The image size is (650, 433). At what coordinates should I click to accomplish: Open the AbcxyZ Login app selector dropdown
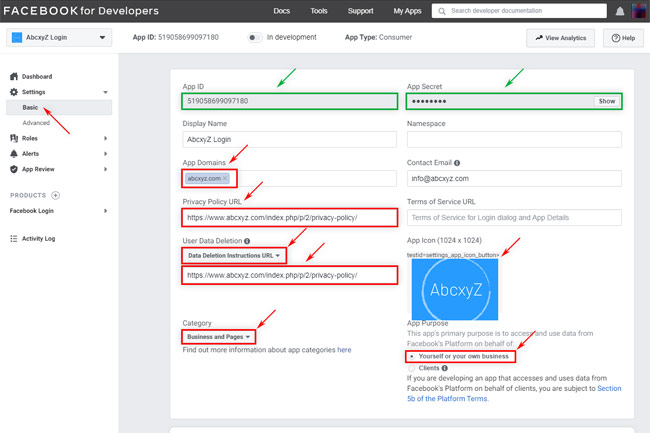[59, 37]
